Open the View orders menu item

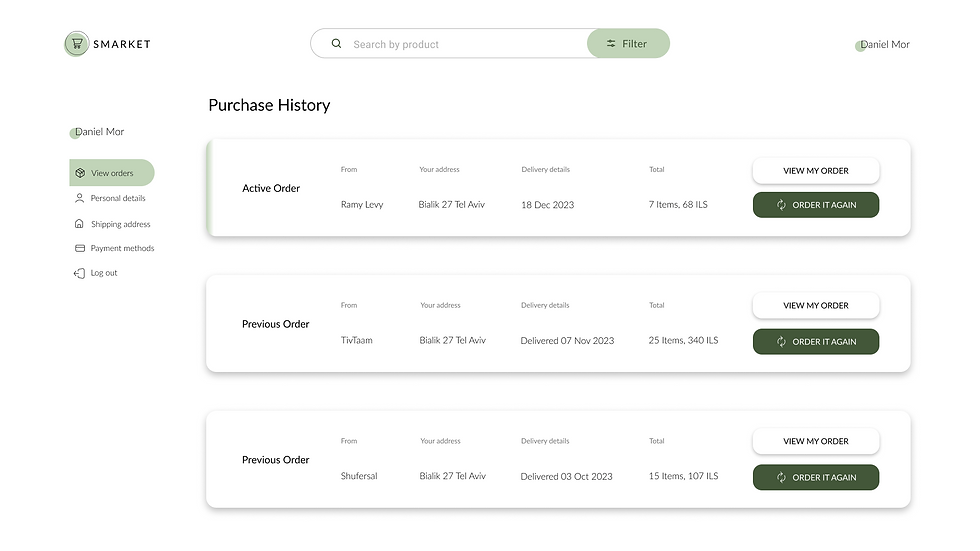pyautogui.click(x=112, y=172)
